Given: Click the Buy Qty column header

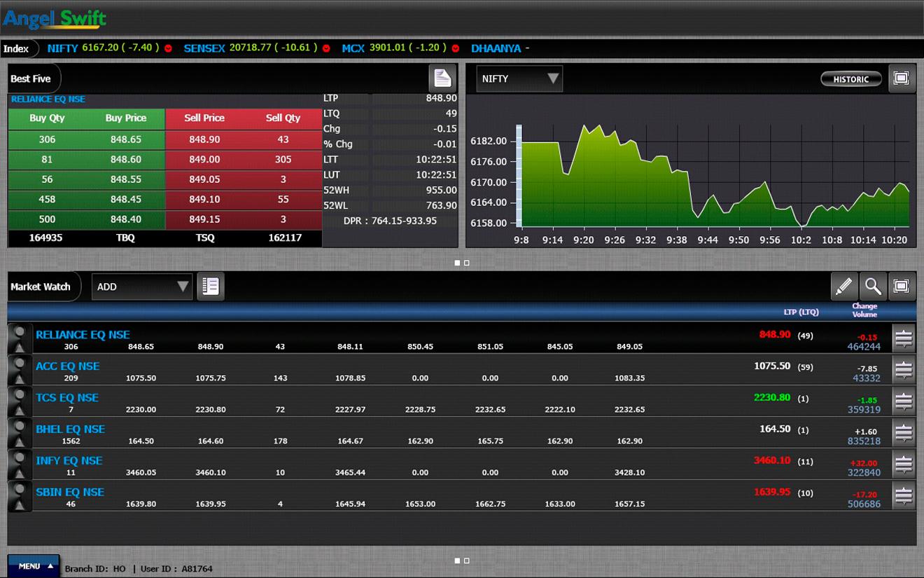Looking at the screenshot, I should pos(47,118).
